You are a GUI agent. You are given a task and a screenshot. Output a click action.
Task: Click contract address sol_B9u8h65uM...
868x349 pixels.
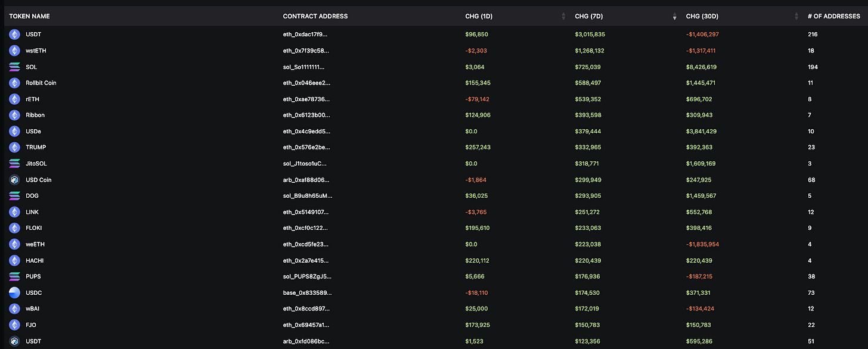click(308, 196)
